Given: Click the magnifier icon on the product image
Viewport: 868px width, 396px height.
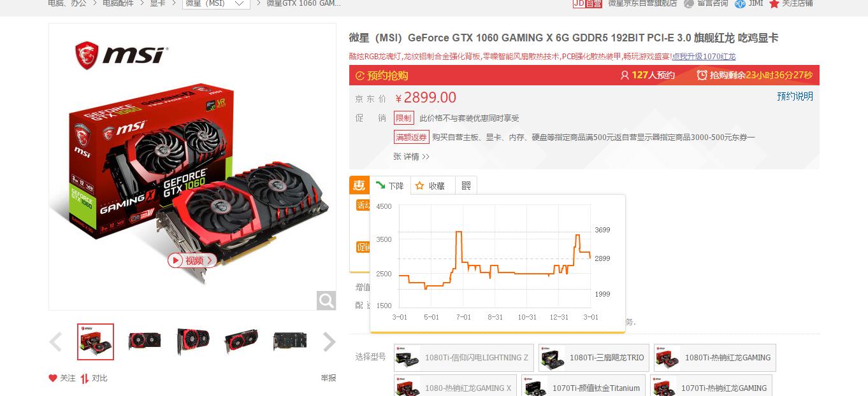Looking at the screenshot, I should pyautogui.click(x=326, y=301).
